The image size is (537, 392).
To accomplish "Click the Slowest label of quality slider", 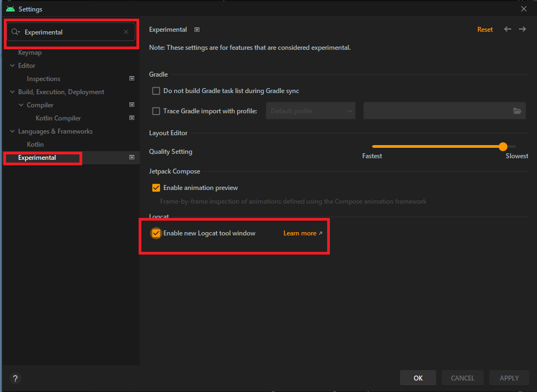I will tap(517, 156).
